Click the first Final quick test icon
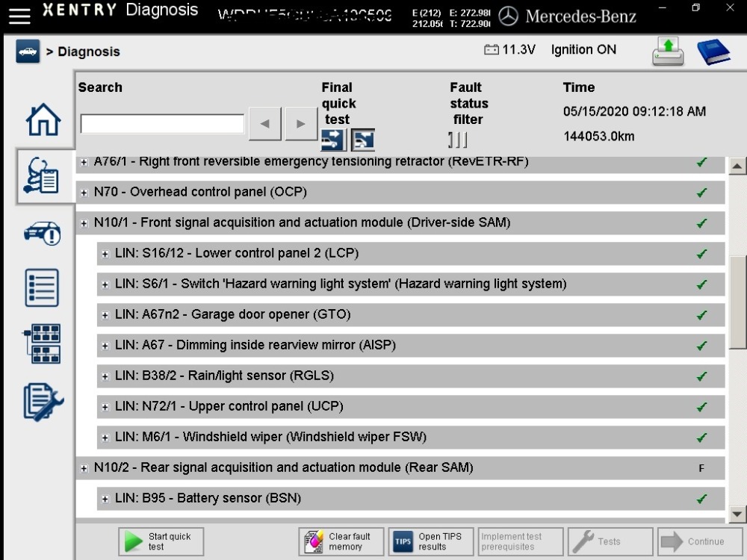 pos(333,140)
